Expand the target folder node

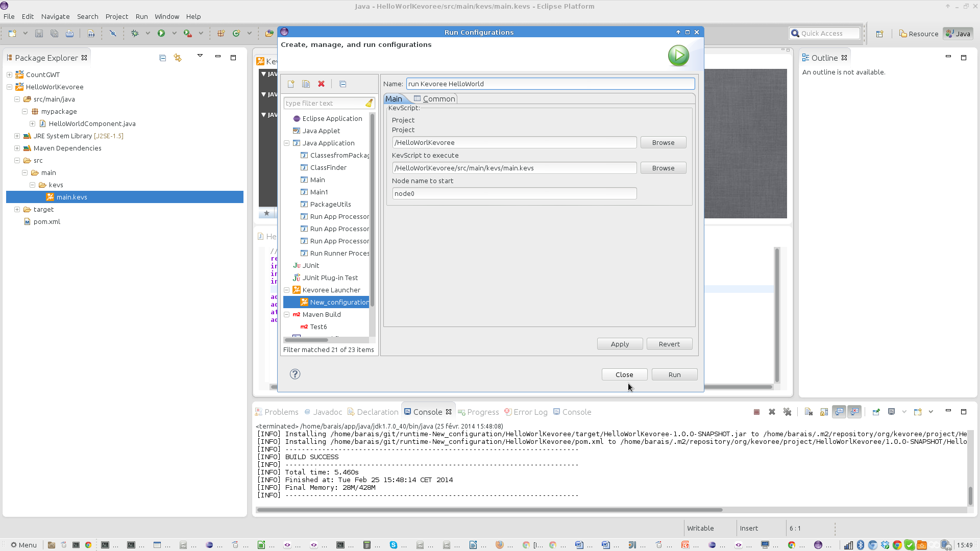tap(17, 210)
